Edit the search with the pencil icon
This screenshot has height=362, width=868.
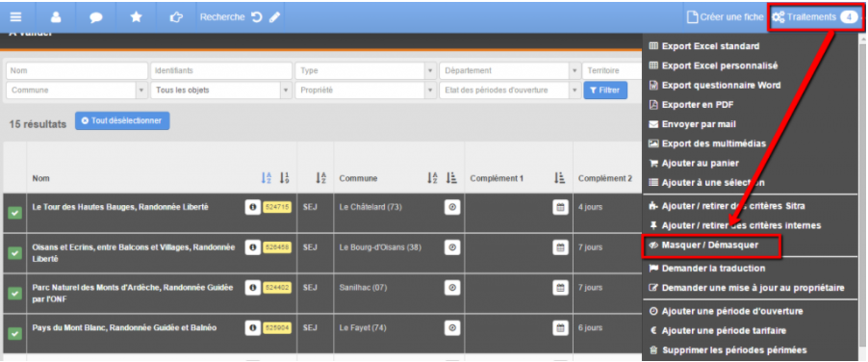274,17
